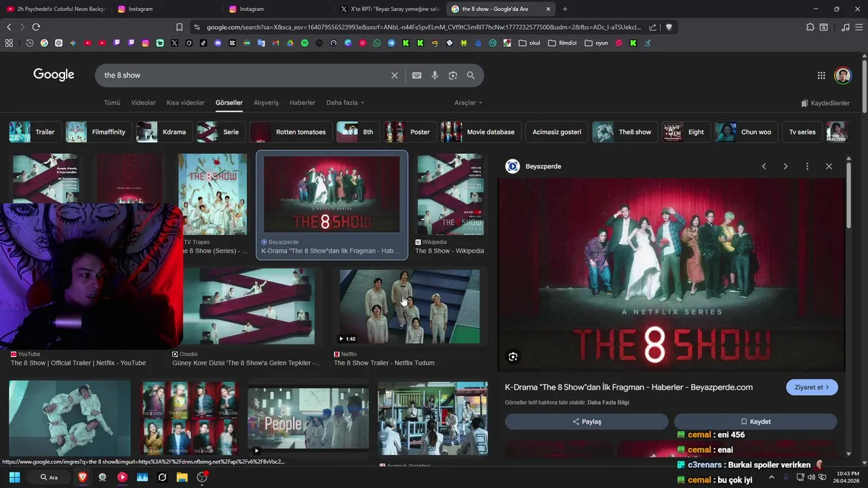Open the on-screen keyboard input tool
The width and height of the screenshot is (868, 488).
tap(416, 75)
